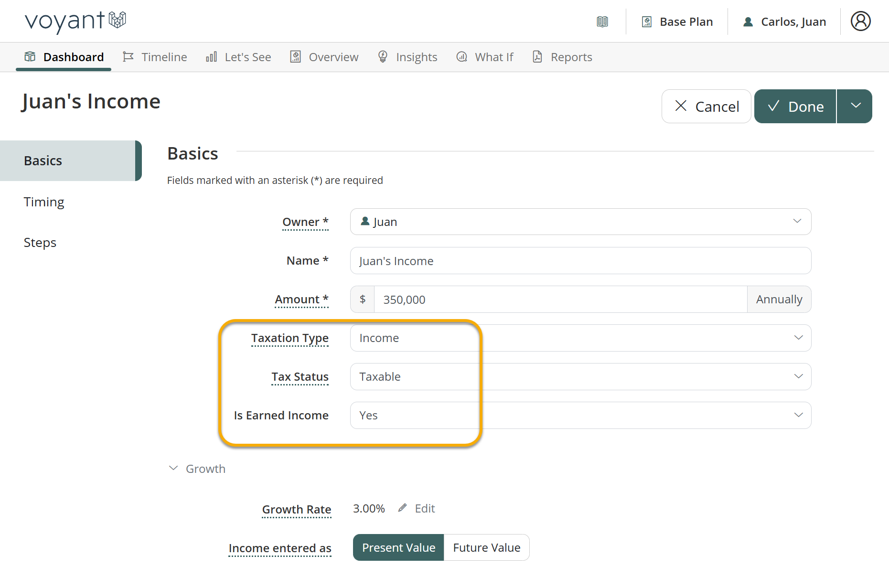
Task: Click the user profile avatar icon
Action: coord(860,21)
